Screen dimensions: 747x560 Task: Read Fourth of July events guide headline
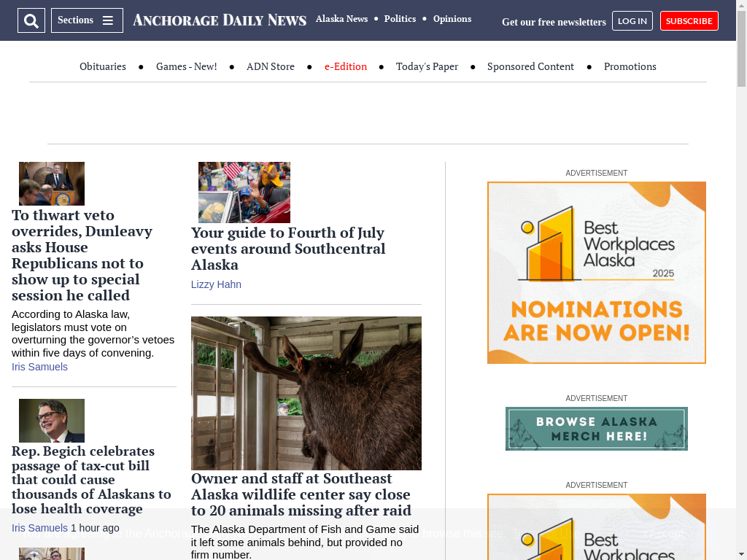point(288,249)
